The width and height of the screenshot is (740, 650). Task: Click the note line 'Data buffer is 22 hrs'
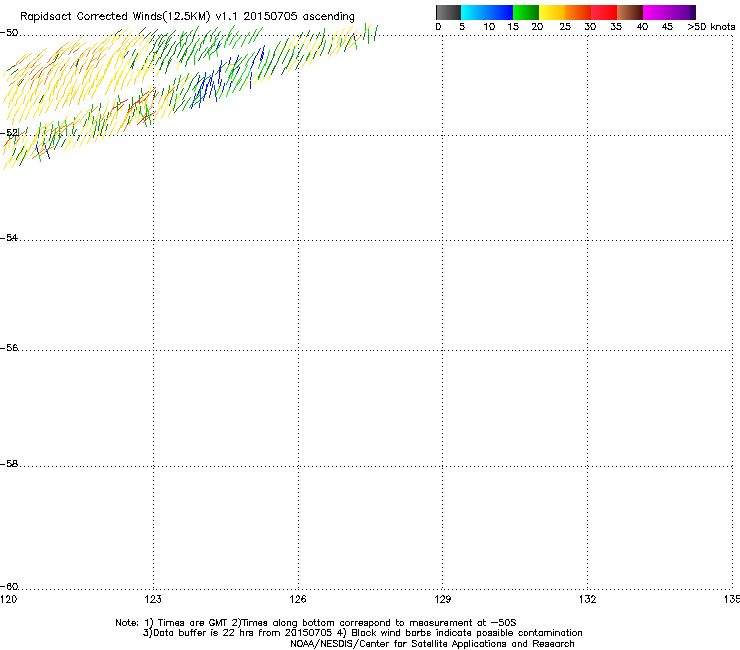[x=362, y=633]
